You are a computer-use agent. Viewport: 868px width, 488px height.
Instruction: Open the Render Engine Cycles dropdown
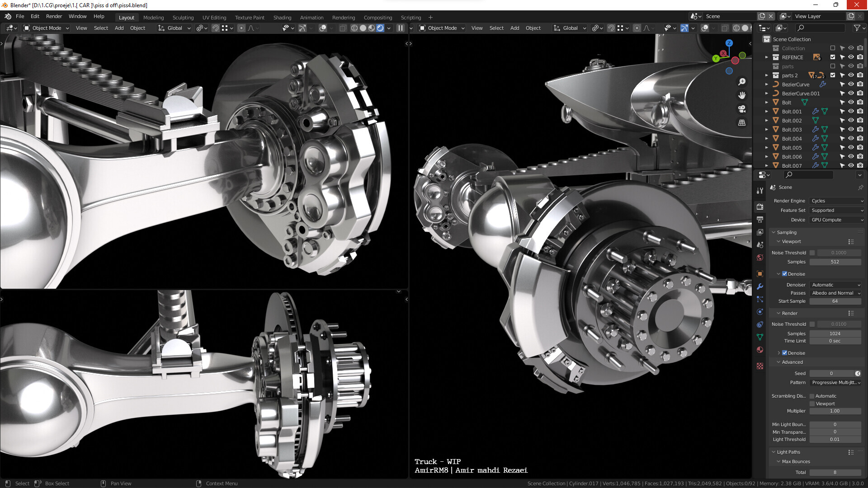[x=837, y=201]
